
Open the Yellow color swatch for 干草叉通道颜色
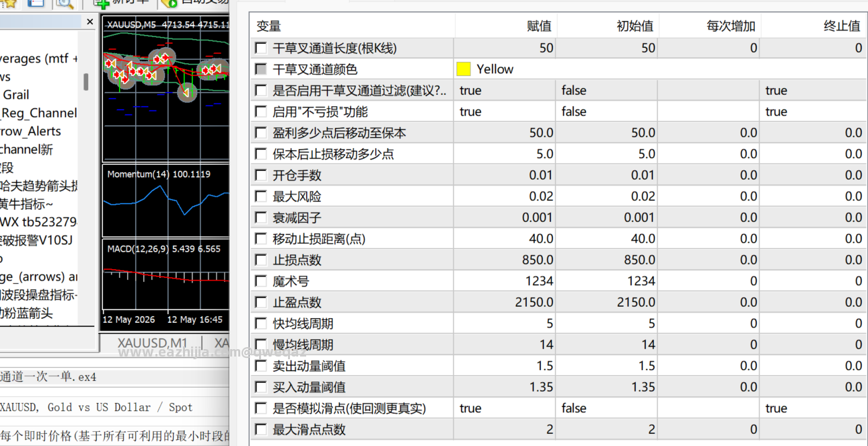464,69
